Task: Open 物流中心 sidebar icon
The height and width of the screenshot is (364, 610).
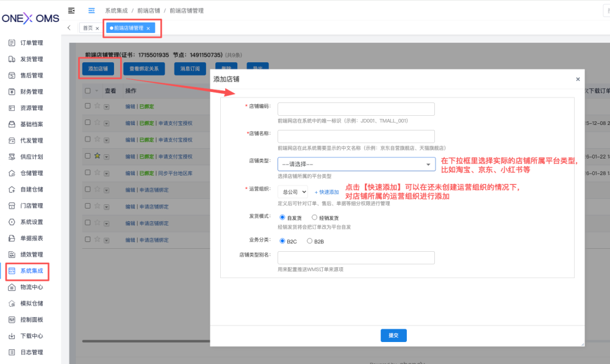Action: tap(12, 287)
